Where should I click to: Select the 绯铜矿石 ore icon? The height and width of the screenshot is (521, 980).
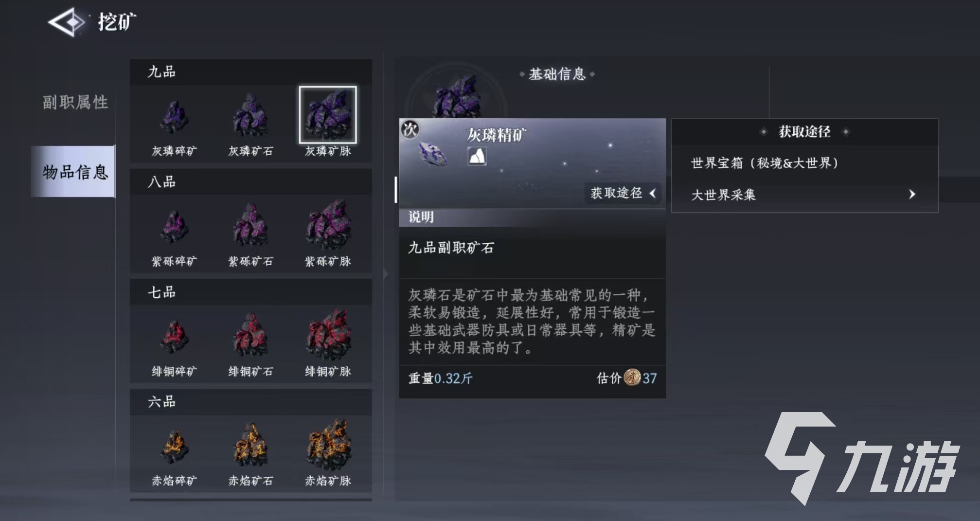250,336
